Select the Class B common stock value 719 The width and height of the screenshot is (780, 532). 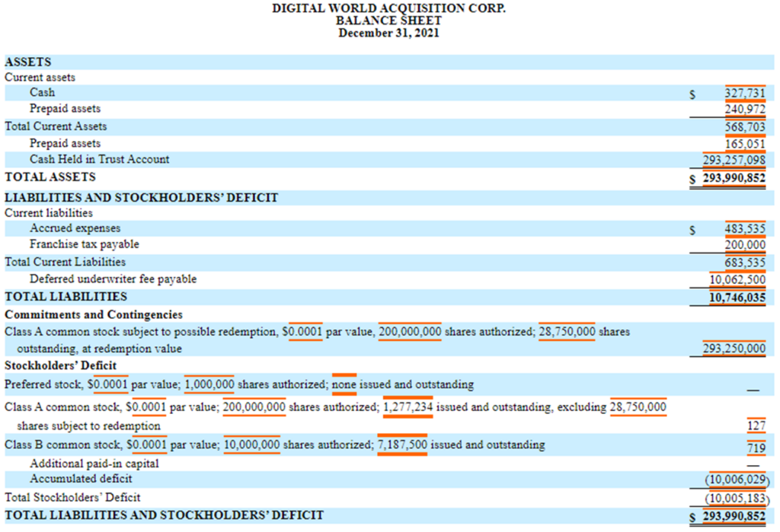pyautogui.click(x=756, y=448)
